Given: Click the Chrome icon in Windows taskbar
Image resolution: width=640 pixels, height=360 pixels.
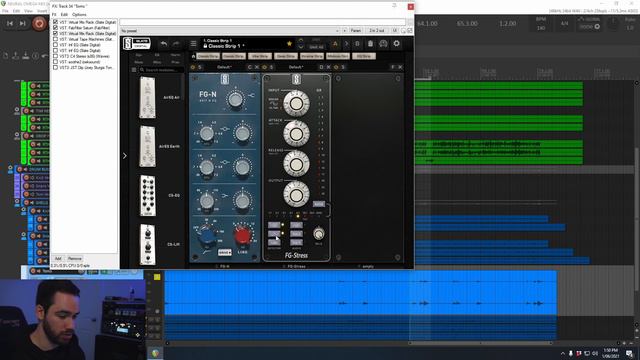Looking at the screenshot, I should tap(155, 353).
